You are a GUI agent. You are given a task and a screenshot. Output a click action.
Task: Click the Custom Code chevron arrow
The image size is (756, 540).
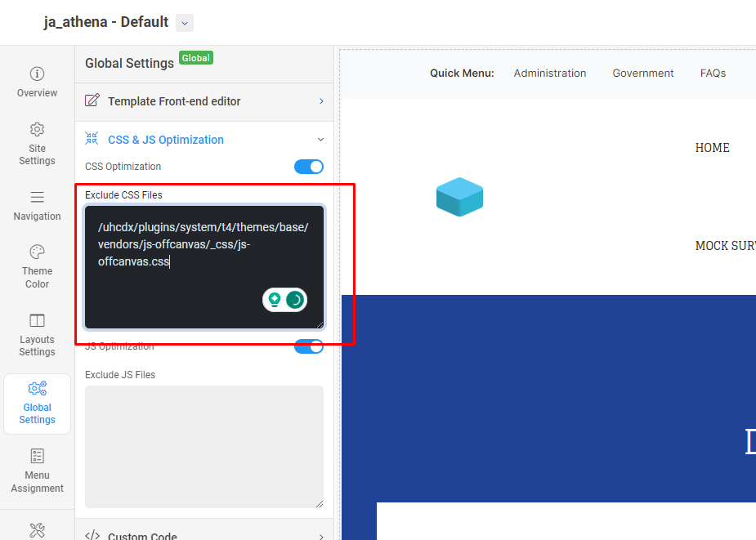point(321,537)
